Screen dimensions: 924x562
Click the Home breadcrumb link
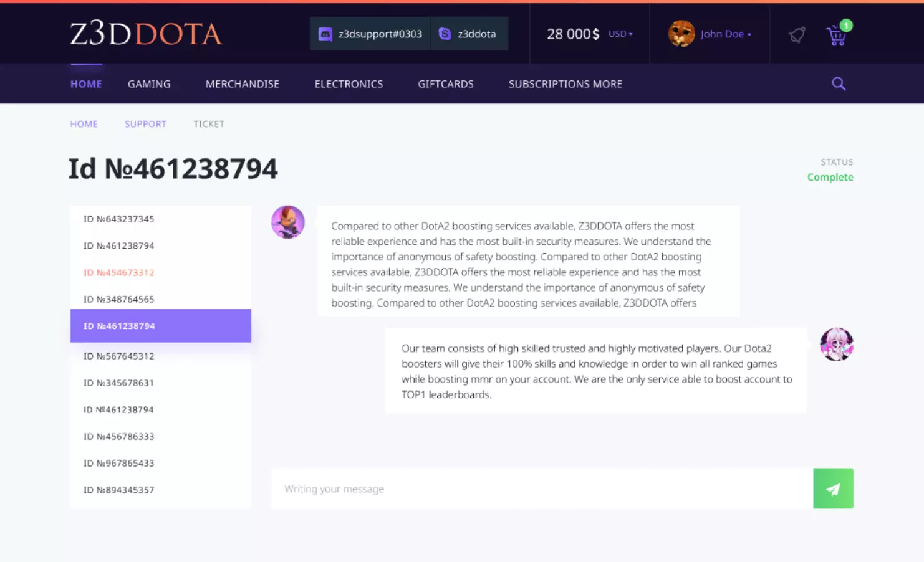84,124
